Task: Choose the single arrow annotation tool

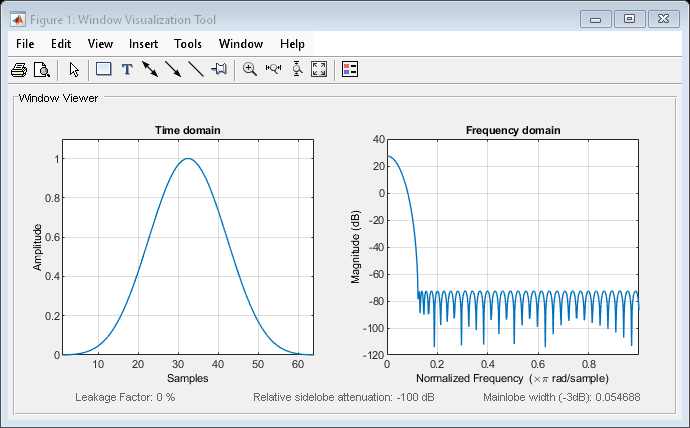Action: pos(173,70)
